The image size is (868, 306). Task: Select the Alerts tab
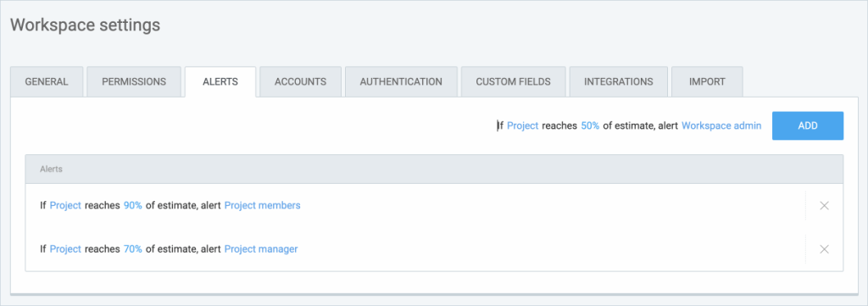point(220,82)
